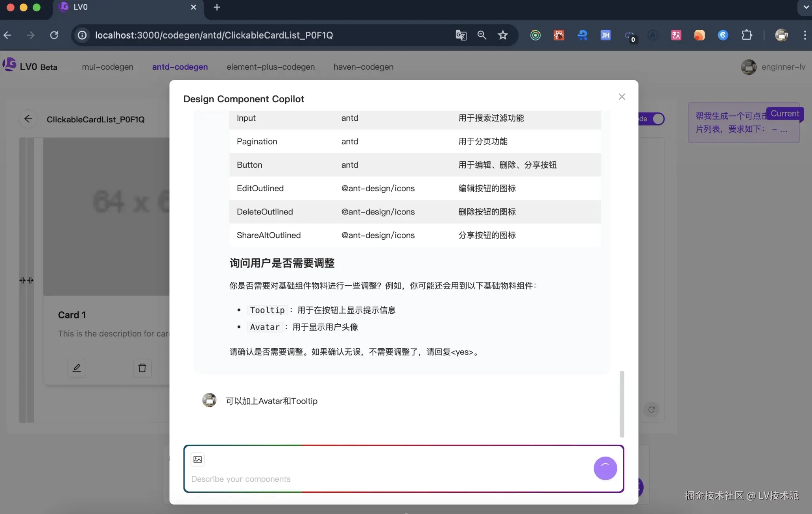Expand the browser tab search chevron
Image resolution: width=812 pixels, height=514 pixels.
click(805, 7)
